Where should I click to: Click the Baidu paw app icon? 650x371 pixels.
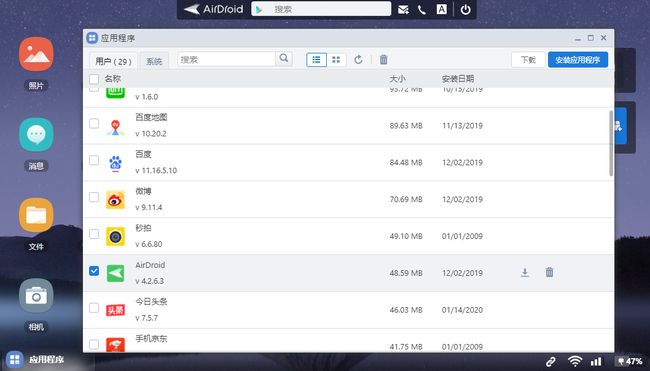coord(115,163)
